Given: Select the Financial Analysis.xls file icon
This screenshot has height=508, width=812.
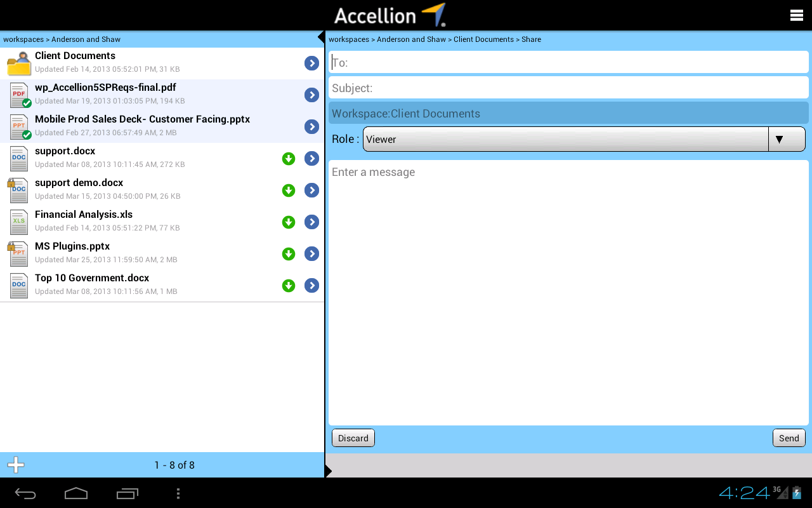Looking at the screenshot, I should pos(19,222).
